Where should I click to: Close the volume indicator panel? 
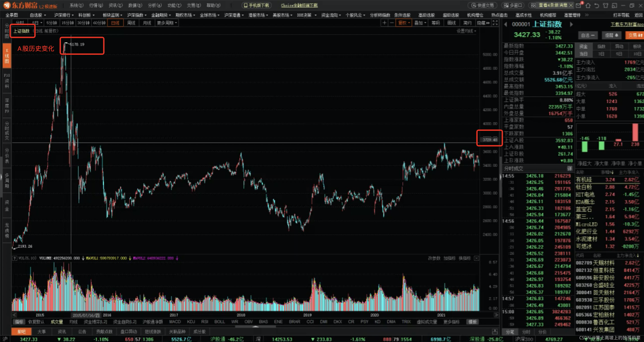click(x=476, y=258)
